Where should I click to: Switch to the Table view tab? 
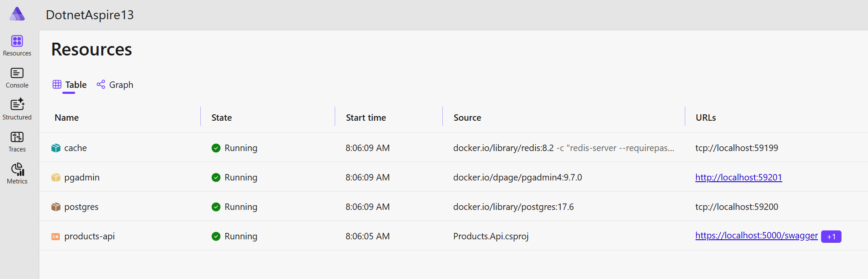(x=70, y=85)
